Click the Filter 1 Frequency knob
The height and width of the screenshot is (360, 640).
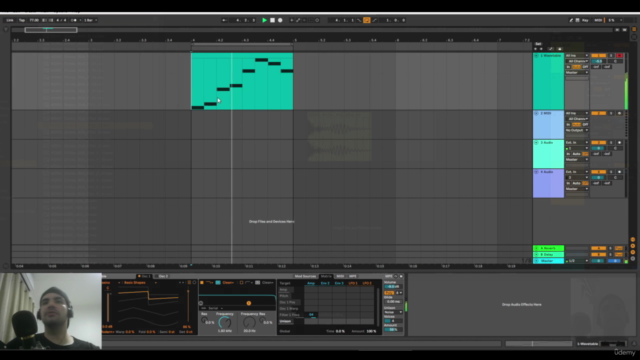(x=224, y=322)
